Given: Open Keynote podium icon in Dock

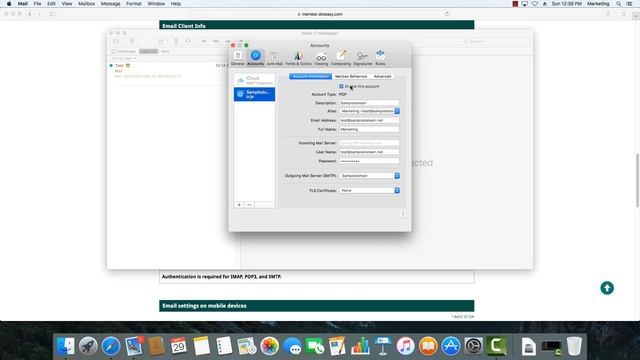Looking at the screenshot, I should pyautogui.click(x=382, y=346).
